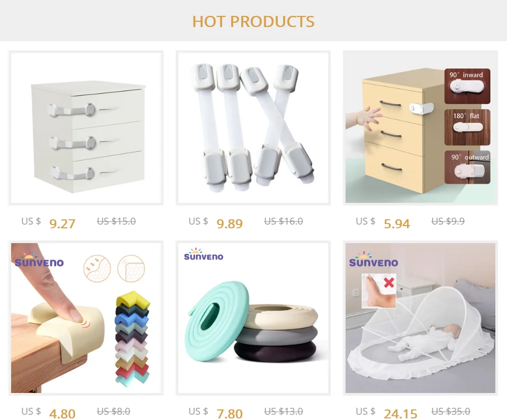The height and width of the screenshot is (420, 507).
Task: Click the foam cushioning circle icon
Action: pos(97,268)
